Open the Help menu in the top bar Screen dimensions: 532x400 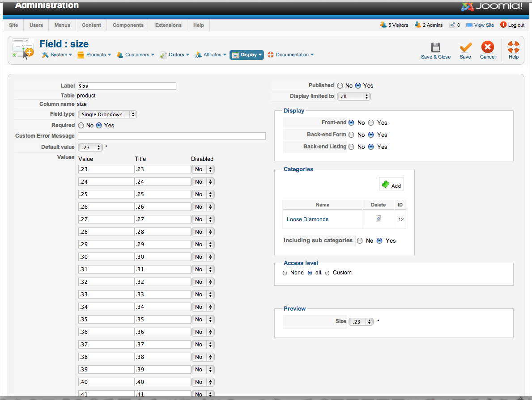[x=199, y=25]
